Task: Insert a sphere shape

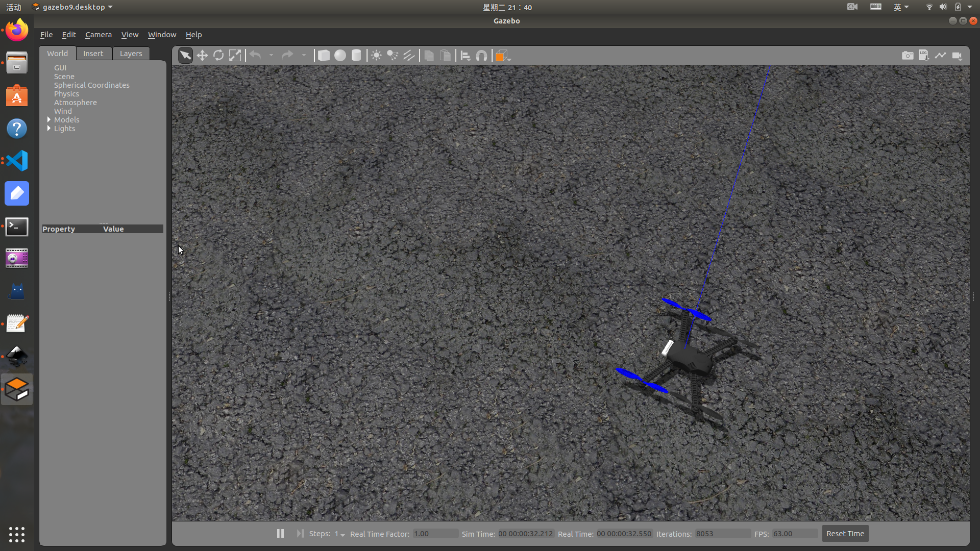Action: [x=340, y=56]
